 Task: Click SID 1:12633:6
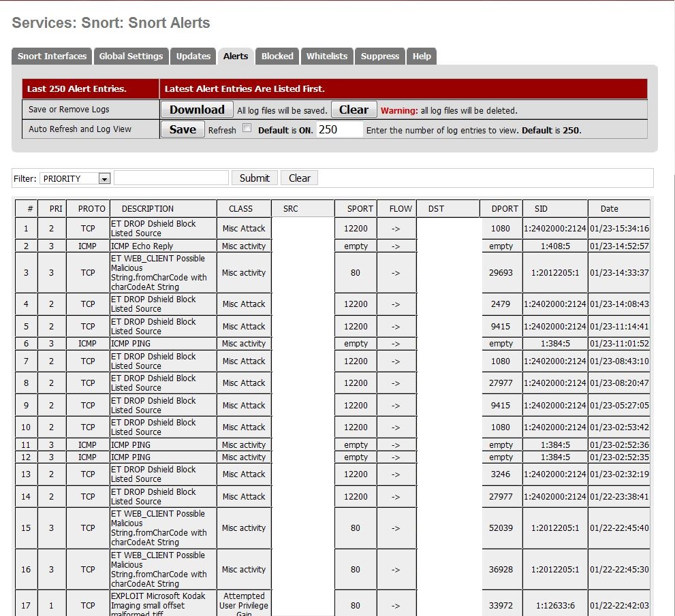[x=555, y=606]
